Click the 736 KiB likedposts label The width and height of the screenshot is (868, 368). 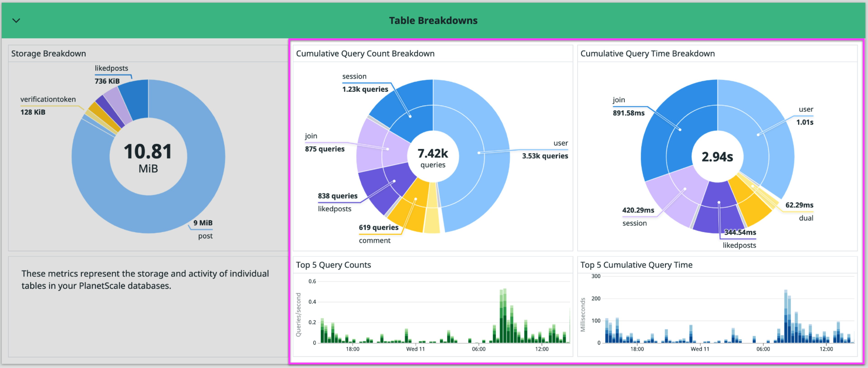point(107,81)
